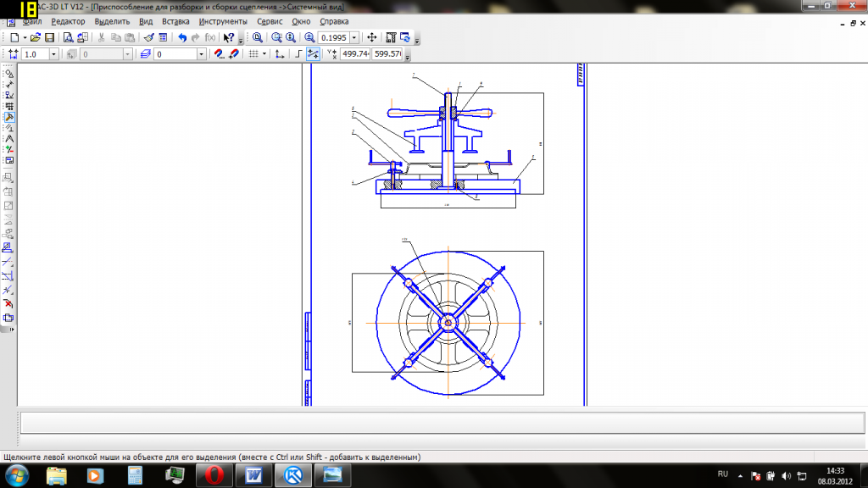The image size is (868, 488).
Task: Switch to Microsoft Word on the taskbar
Action: point(253,476)
